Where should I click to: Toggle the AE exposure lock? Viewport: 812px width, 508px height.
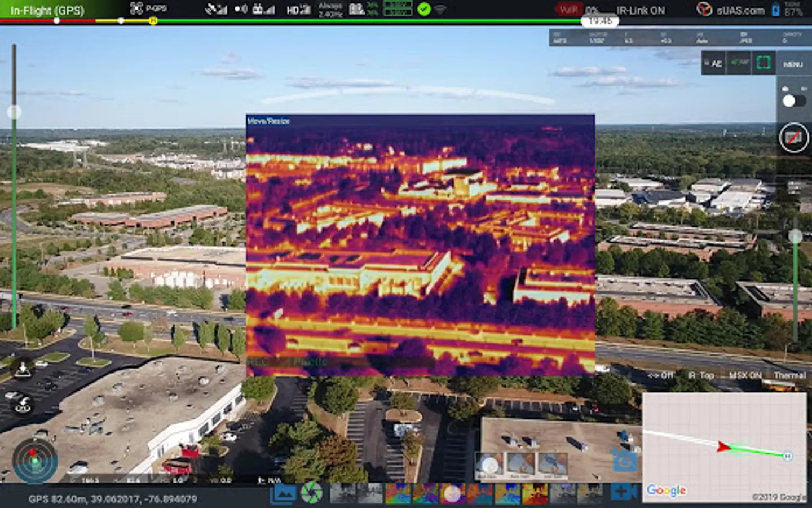tap(713, 63)
